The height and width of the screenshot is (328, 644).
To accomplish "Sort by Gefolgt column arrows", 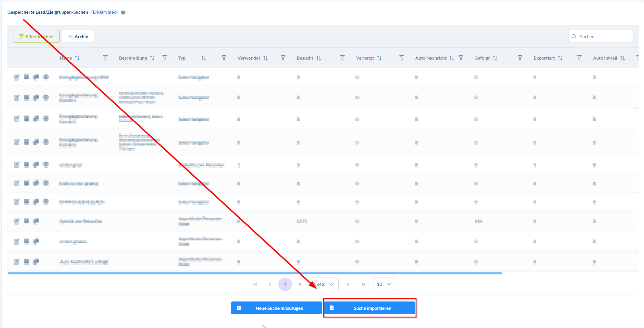I will [495, 58].
